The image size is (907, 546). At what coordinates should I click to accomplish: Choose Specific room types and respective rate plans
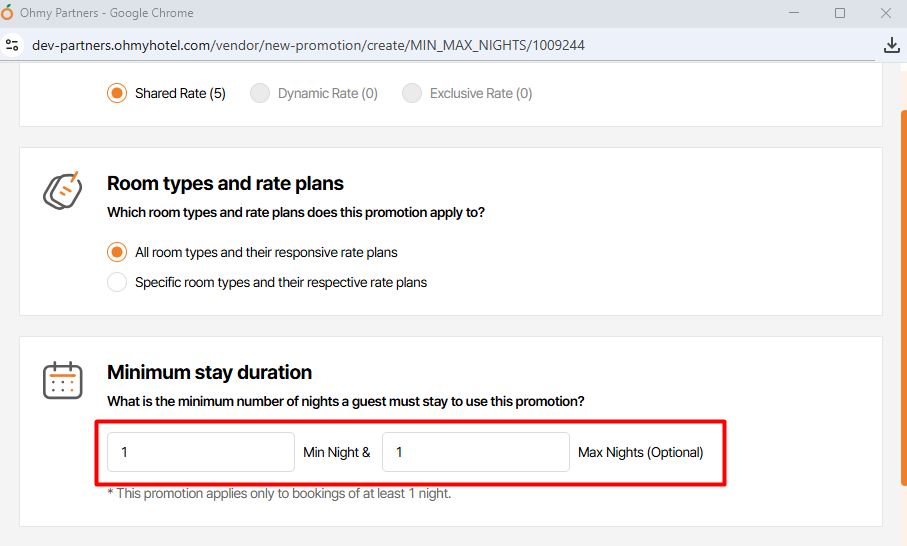(x=117, y=282)
